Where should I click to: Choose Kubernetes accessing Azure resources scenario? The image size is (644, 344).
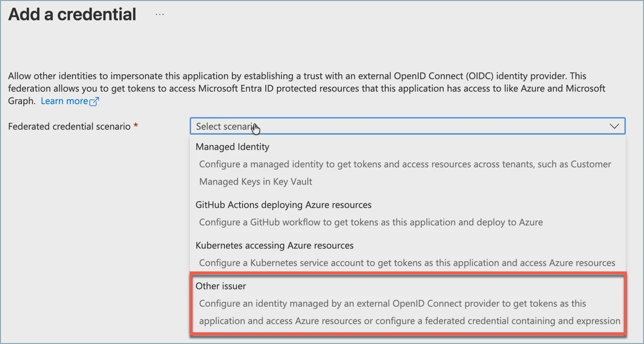[275, 245]
